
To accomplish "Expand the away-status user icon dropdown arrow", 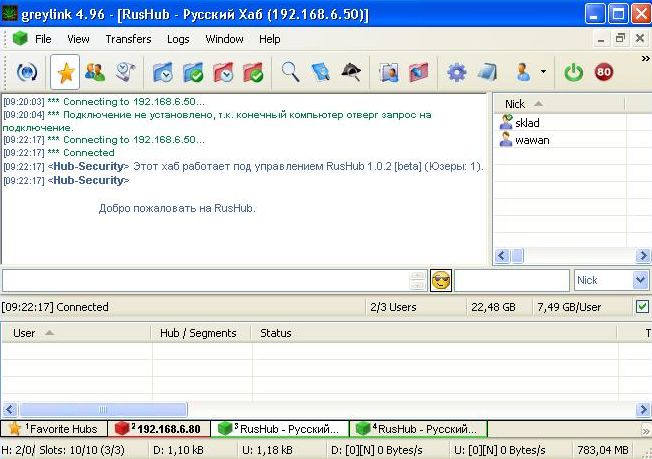I will point(543,72).
